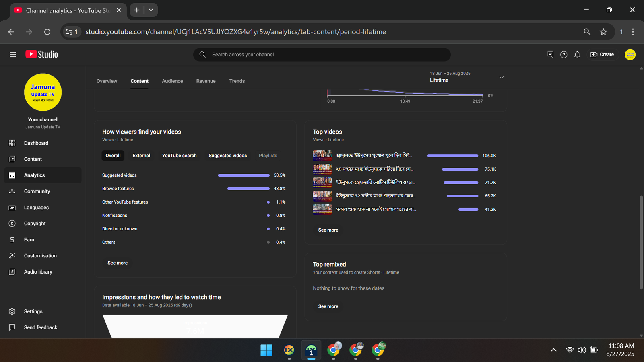Switch to the Audience tab
644x362 pixels.
[x=172, y=81]
